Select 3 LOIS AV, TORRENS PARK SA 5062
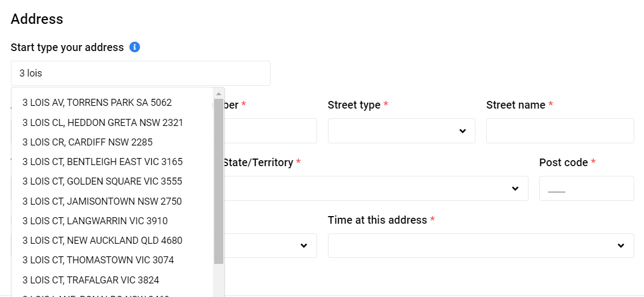 pyautogui.click(x=97, y=103)
